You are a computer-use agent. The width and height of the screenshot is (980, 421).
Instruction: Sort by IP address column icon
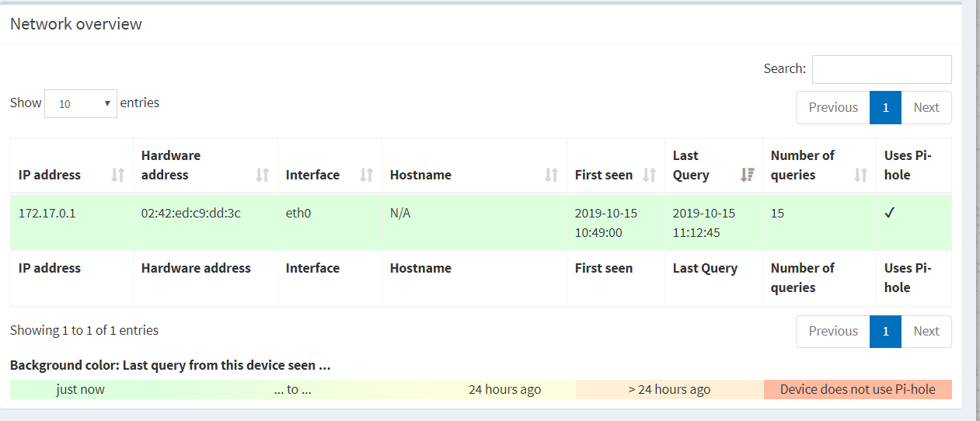click(118, 176)
